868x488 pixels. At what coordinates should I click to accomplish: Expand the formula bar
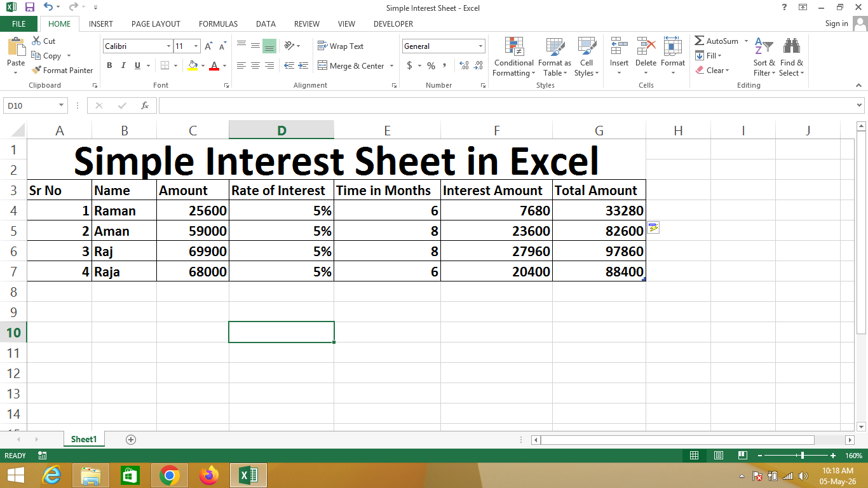[x=860, y=105]
